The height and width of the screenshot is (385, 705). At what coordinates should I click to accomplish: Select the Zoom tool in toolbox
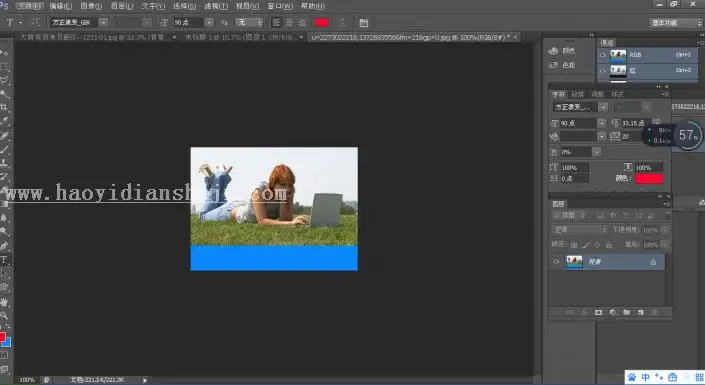[x=4, y=315]
